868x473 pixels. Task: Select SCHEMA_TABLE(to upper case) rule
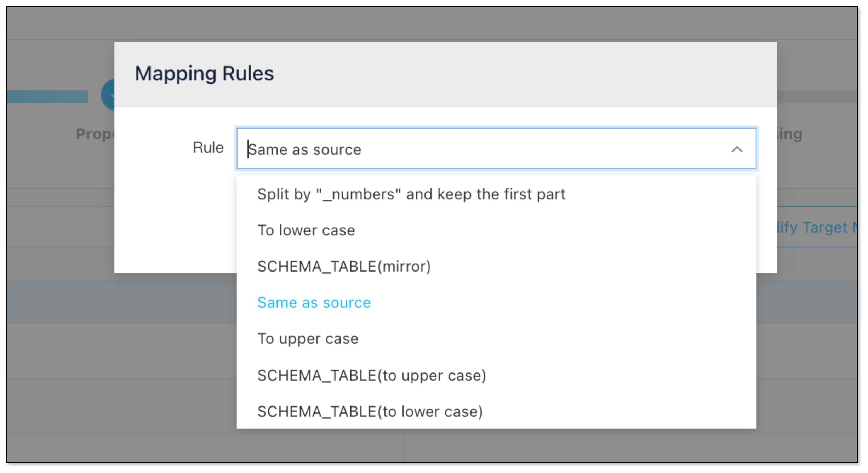[371, 375]
